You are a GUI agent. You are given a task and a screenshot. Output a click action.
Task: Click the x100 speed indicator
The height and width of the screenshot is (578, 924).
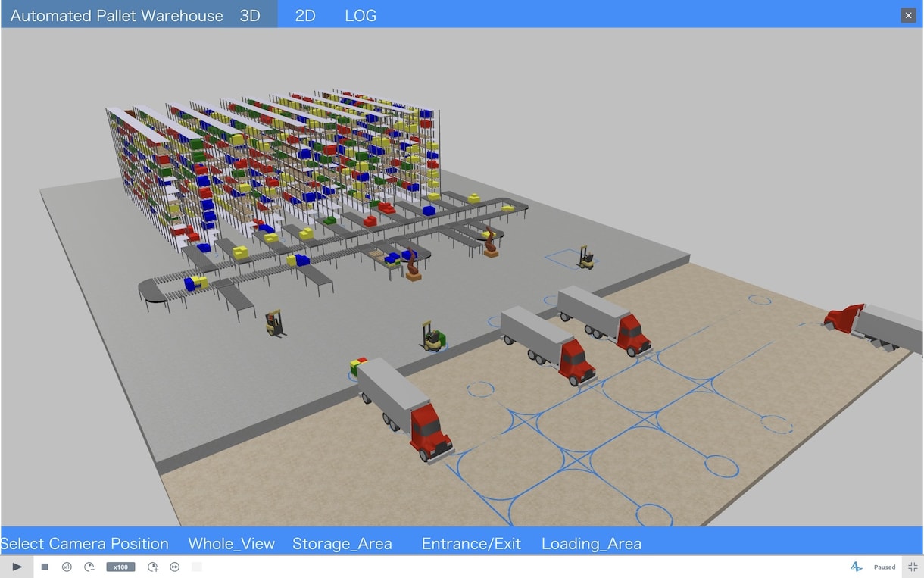(x=120, y=567)
